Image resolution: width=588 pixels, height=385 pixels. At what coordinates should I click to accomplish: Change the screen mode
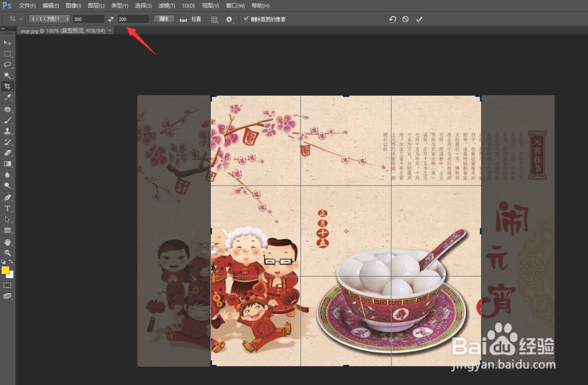(7, 296)
